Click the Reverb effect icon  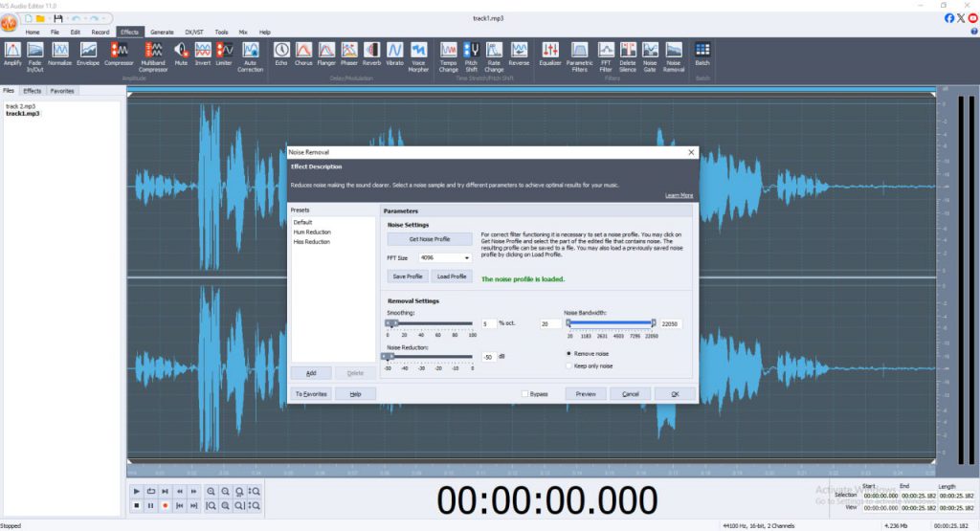(371, 51)
